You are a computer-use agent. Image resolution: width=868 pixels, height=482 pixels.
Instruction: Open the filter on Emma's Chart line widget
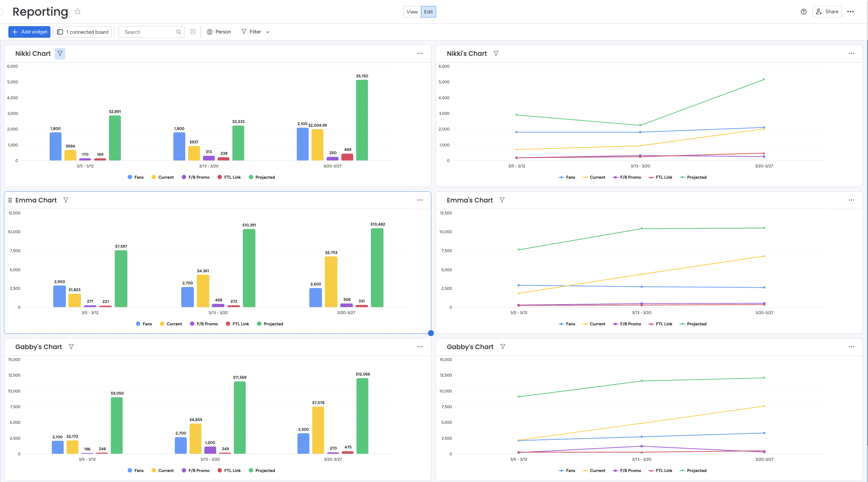pyautogui.click(x=502, y=200)
